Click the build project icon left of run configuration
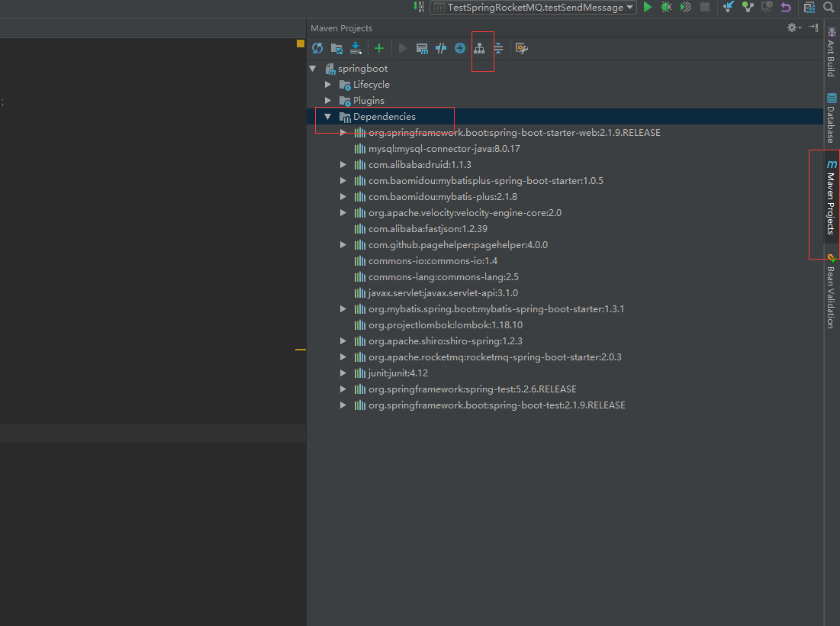 pos(419,7)
